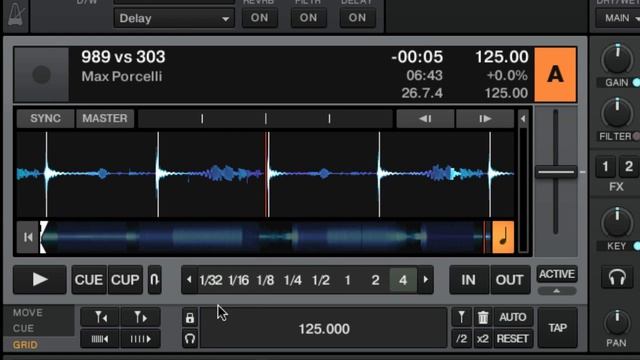Click the tempo fader handle

point(556,172)
